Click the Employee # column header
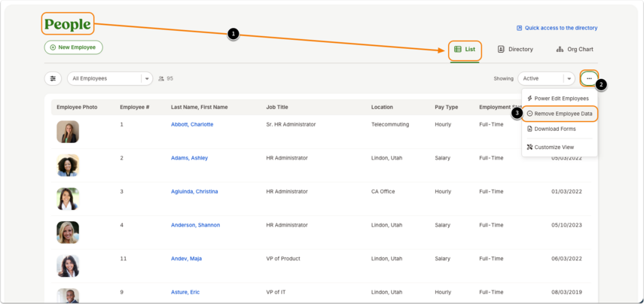This screenshot has width=644, height=304. (134, 107)
